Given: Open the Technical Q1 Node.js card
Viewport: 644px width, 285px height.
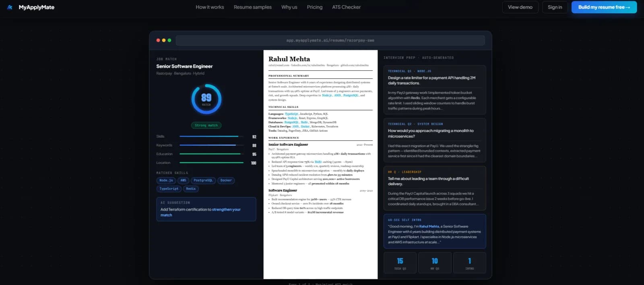Looking at the screenshot, I should 435,90.
